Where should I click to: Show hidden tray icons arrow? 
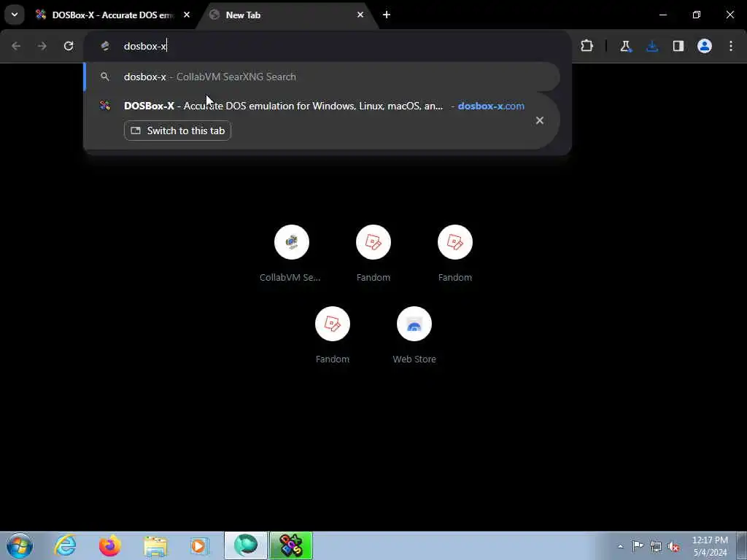(x=620, y=546)
